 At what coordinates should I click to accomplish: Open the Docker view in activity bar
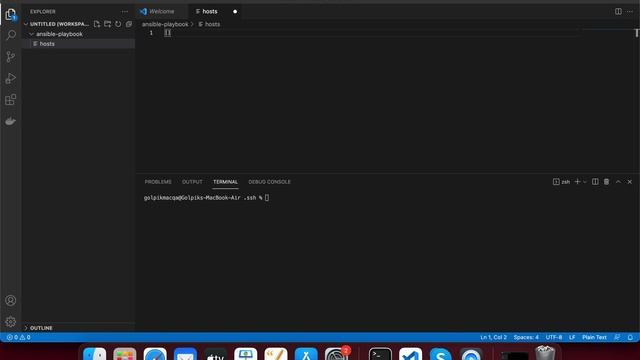tap(11, 121)
